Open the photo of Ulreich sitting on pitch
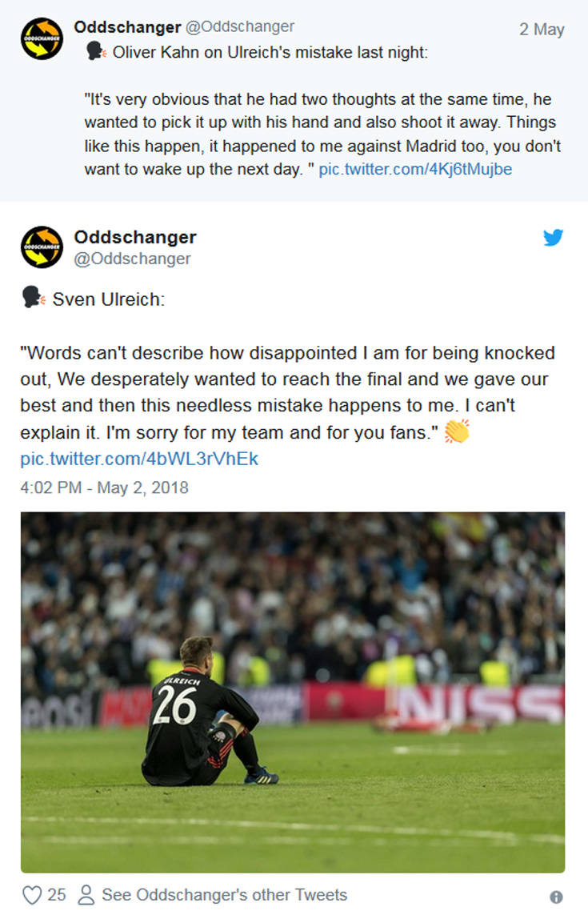 pos(293,692)
